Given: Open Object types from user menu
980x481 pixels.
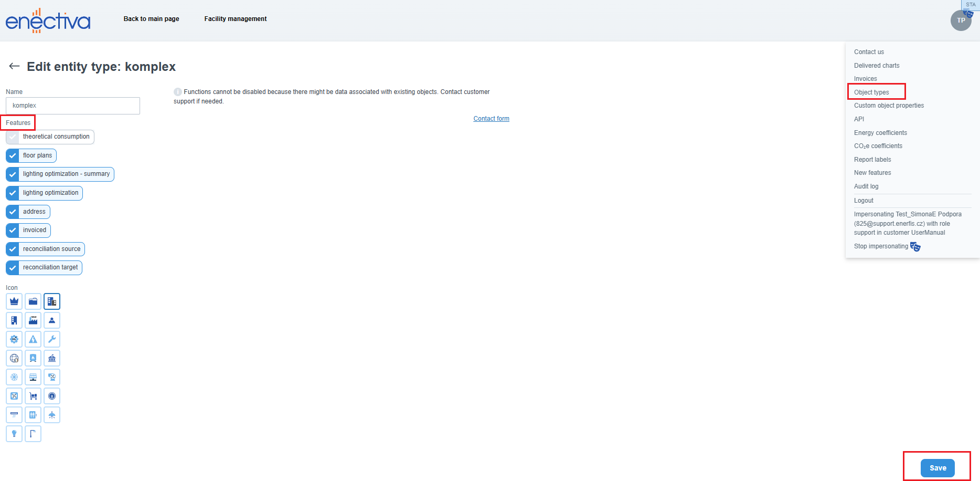Looking at the screenshot, I should click(x=871, y=92).
